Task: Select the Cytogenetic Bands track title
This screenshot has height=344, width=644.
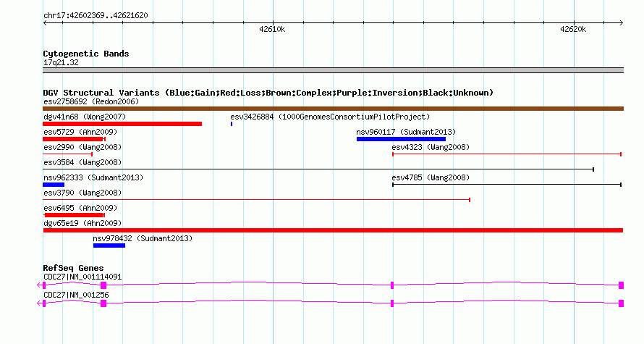Action: (86, 54)
